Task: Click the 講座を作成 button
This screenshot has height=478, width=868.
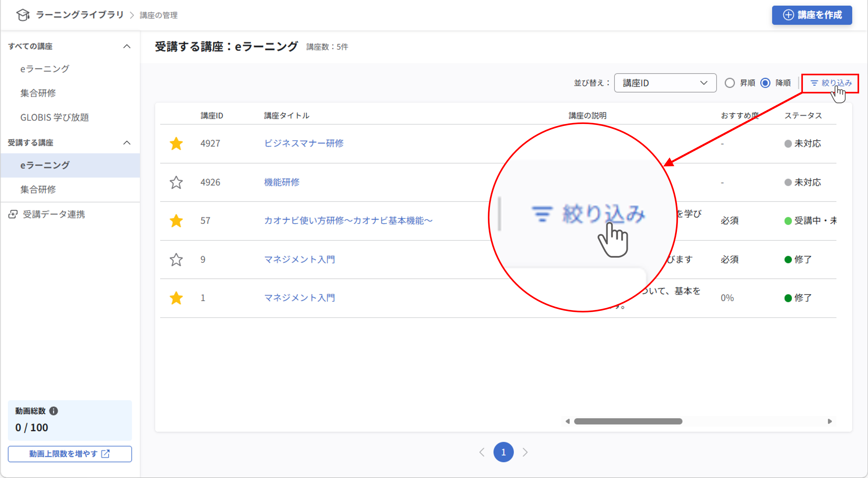Action: [x=812, y=15]
